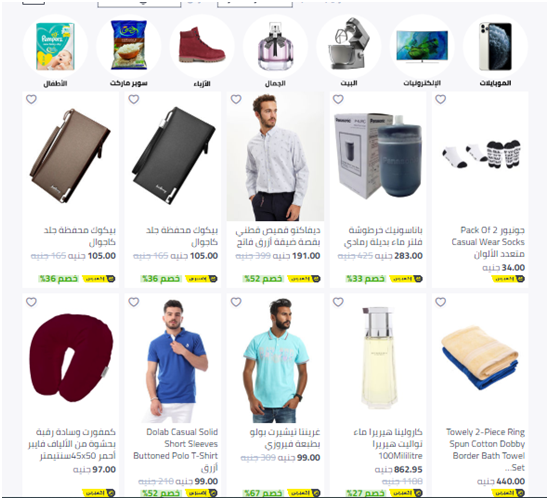The height and width of the screenshot is (500, 549).
Task: Open the Fashion category red boot icon
Action: coord(202,47)
